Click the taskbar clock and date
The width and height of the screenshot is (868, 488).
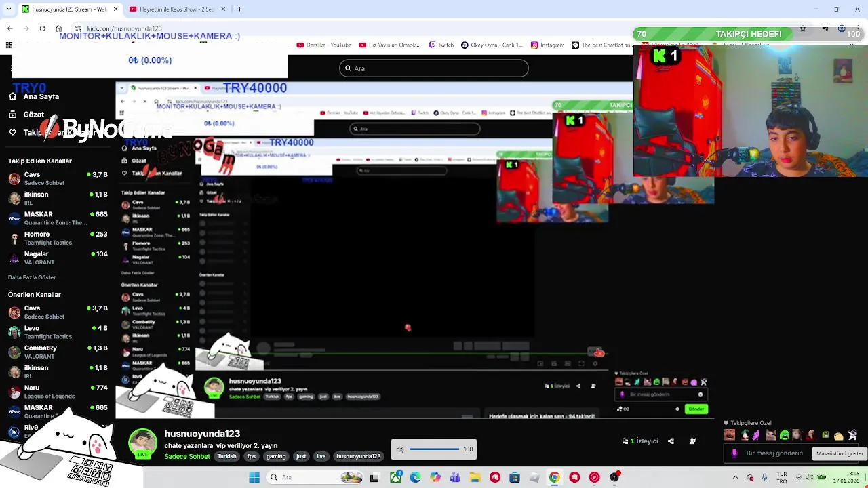[x=846, y=477]
